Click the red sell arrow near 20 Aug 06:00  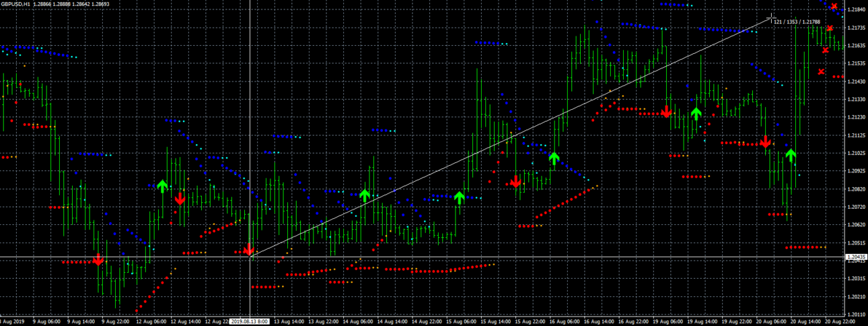click(x=764, y=141)
